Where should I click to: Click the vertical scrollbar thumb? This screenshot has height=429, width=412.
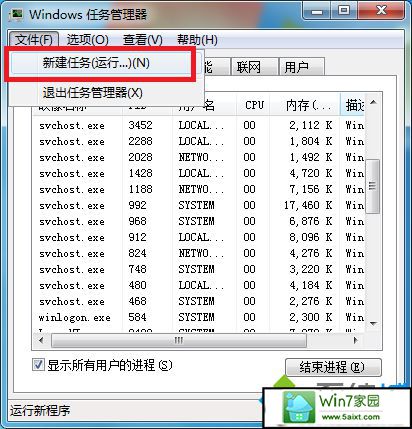click(x=373, y=186)
